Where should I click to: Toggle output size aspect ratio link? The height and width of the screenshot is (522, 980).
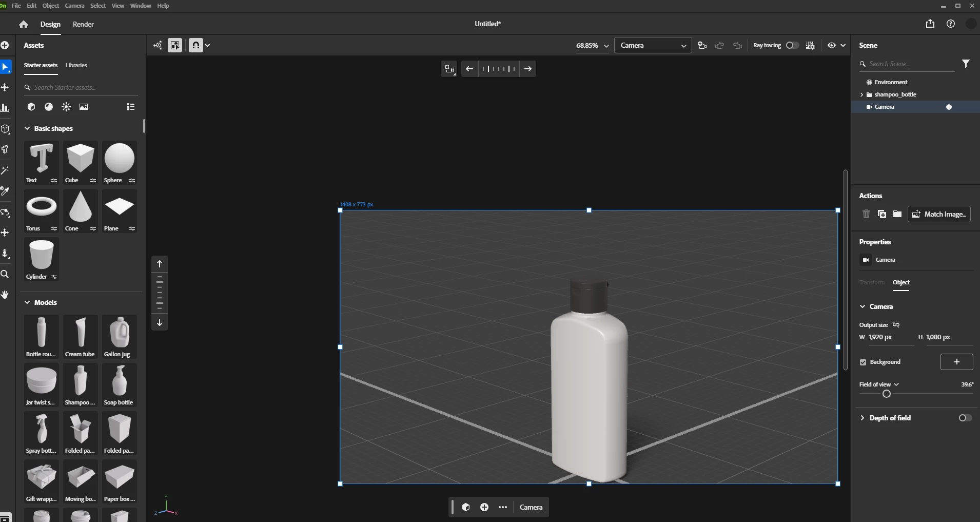896,325
